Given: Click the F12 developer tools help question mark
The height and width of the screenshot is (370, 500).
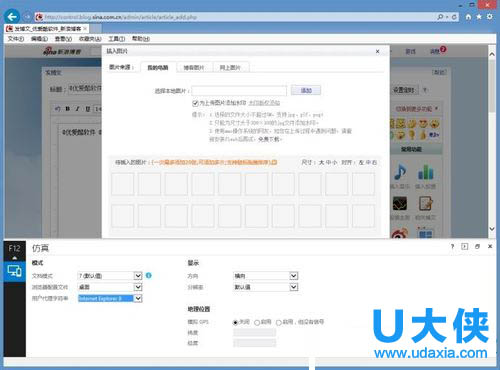Looking at the screenshot, I should [452, 246].
